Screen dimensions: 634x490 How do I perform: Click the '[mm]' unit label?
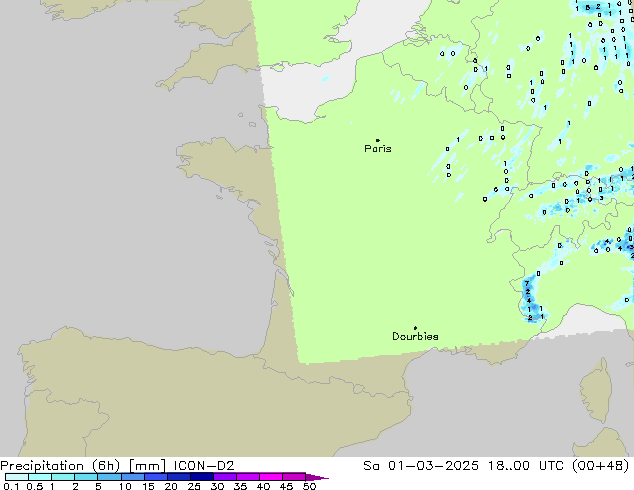coord(147,466)
